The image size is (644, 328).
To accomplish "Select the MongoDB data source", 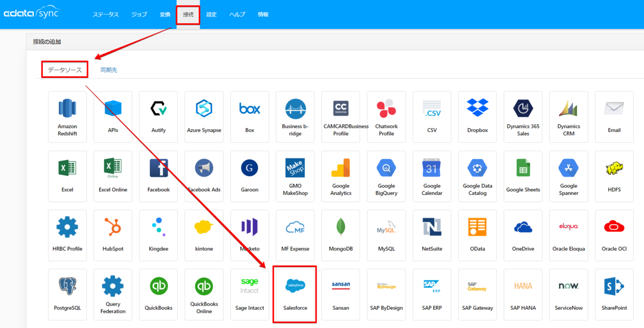I will point(341,235).
